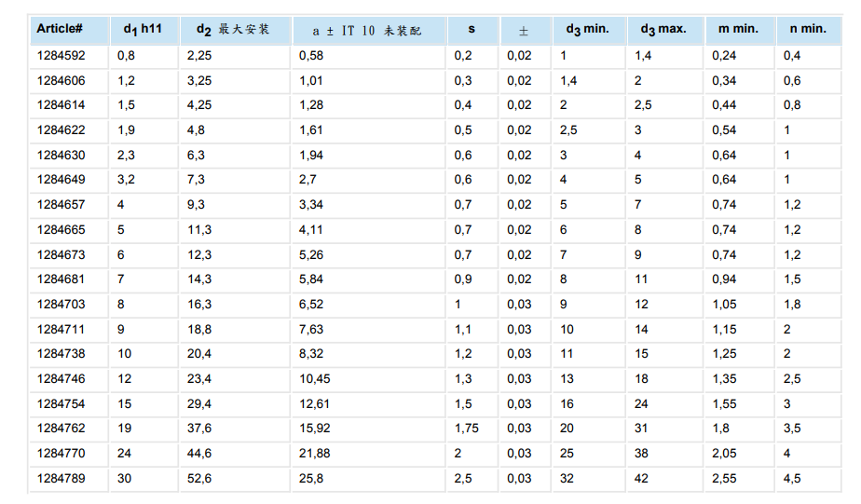Click the 1,75 thickness value
The height and width of the screenshot is (504, 861).
[x=466, y=429]
